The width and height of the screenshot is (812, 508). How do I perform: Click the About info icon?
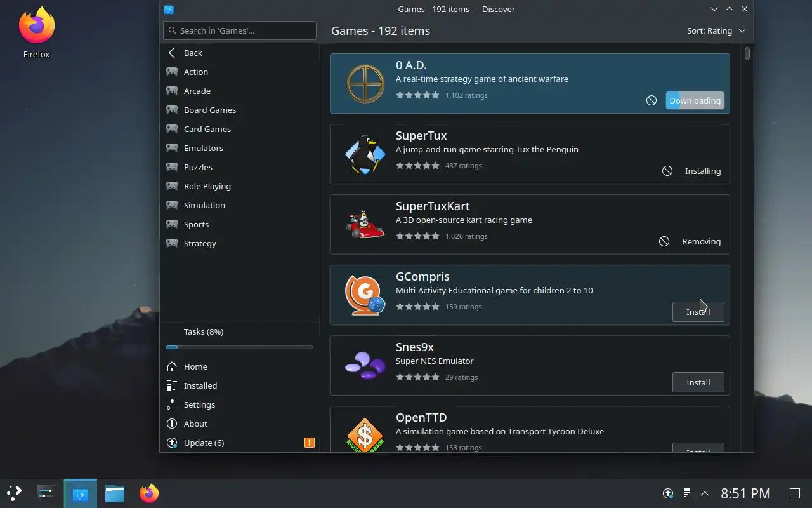tap(171, 424)
